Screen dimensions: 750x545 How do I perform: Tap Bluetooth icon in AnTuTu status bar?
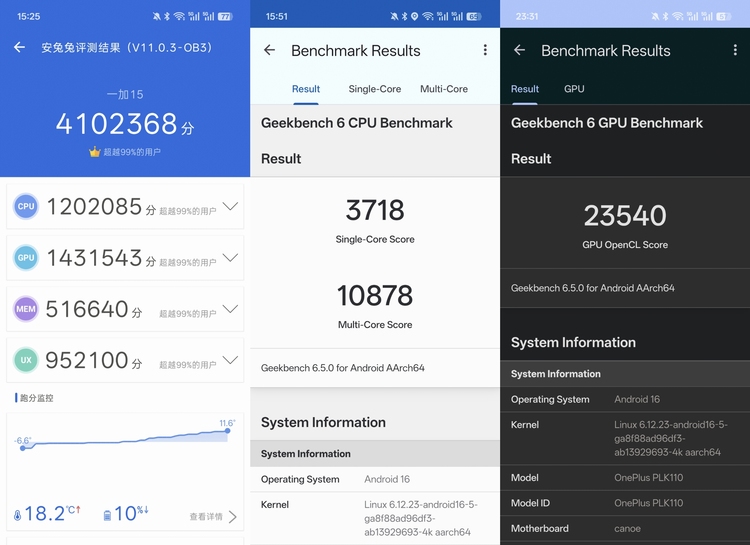click(167, 16)
